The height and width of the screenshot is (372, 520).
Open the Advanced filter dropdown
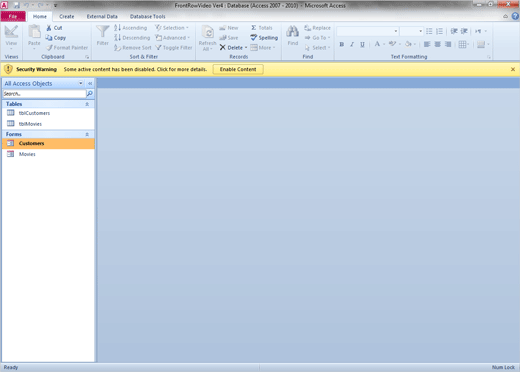coord(173,38)
